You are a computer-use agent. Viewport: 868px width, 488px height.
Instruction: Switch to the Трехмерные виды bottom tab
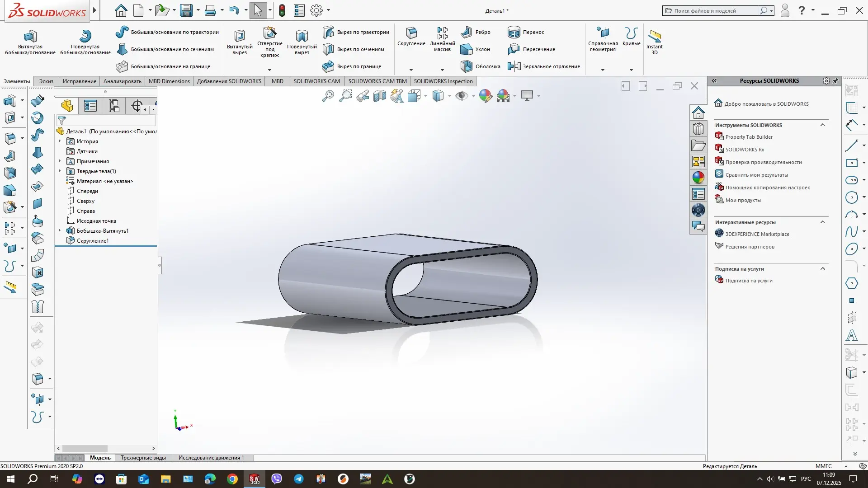coord(143,458)
